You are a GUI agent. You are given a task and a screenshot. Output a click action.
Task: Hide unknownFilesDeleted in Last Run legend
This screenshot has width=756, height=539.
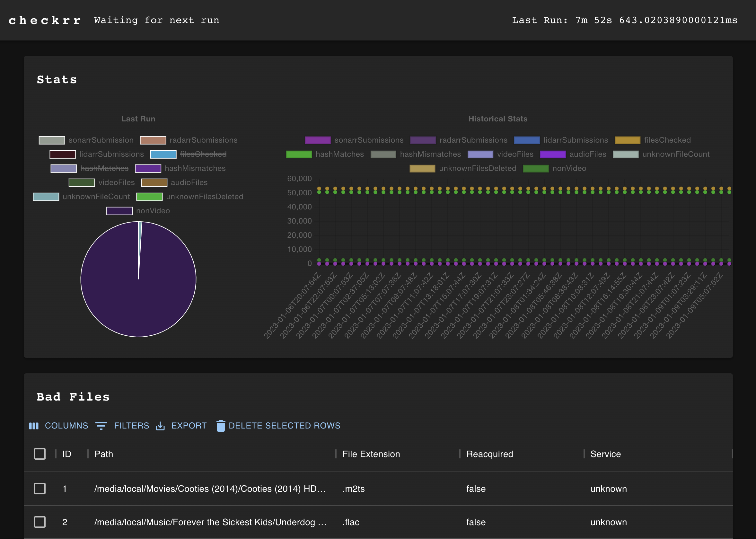click(x=190, y=197)
